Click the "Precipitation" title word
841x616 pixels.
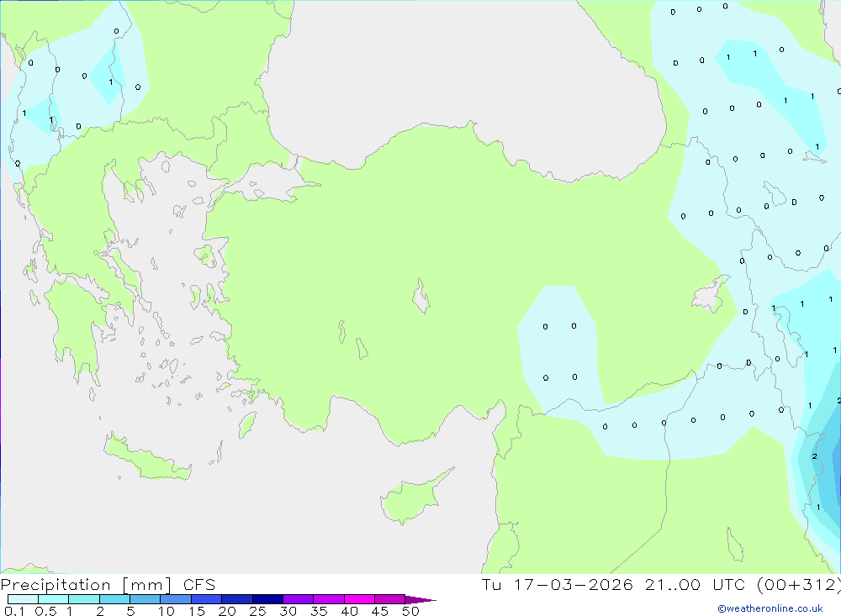(56, 585)
